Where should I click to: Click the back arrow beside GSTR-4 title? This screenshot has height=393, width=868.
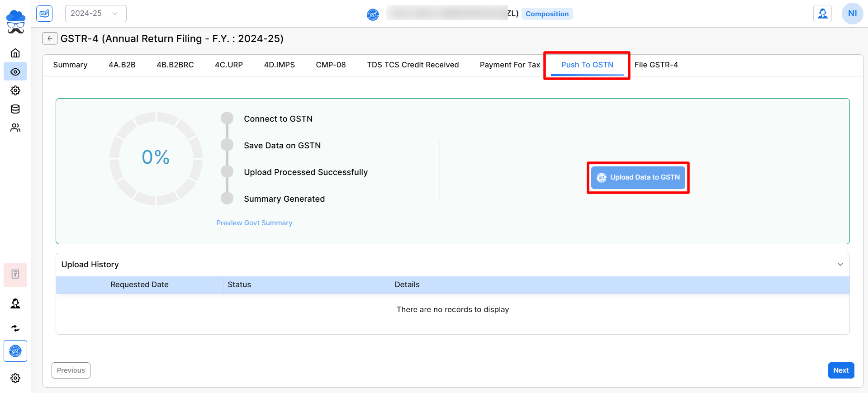point(50,38)
